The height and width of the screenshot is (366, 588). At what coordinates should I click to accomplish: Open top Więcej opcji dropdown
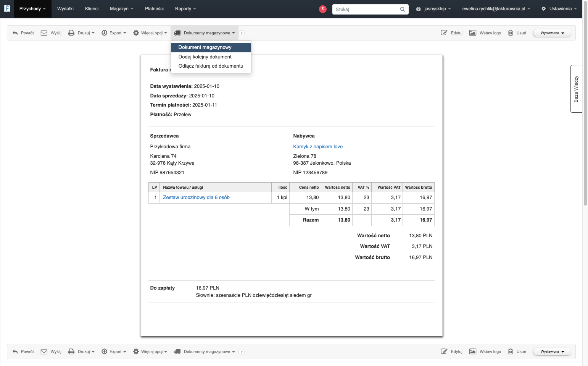pos(150,33)
